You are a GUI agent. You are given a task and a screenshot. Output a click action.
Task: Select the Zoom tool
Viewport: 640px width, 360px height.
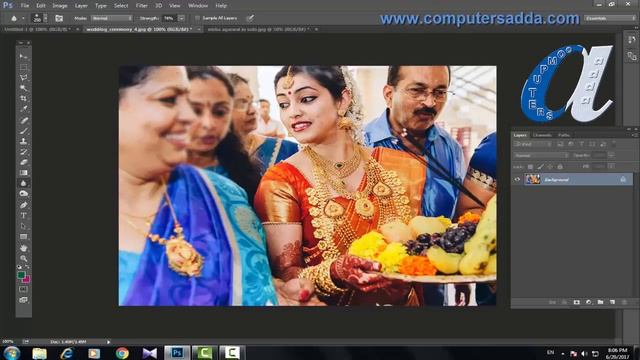point(23,258)
